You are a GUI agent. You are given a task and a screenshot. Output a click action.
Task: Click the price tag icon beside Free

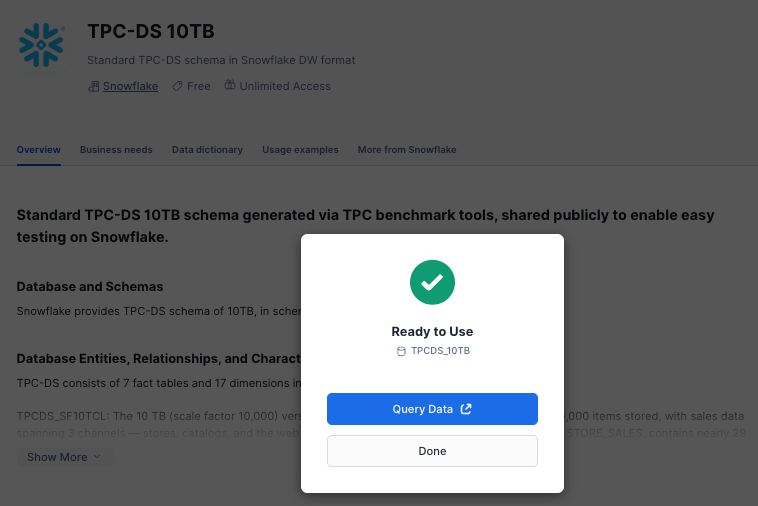click(x=177, y=86)
